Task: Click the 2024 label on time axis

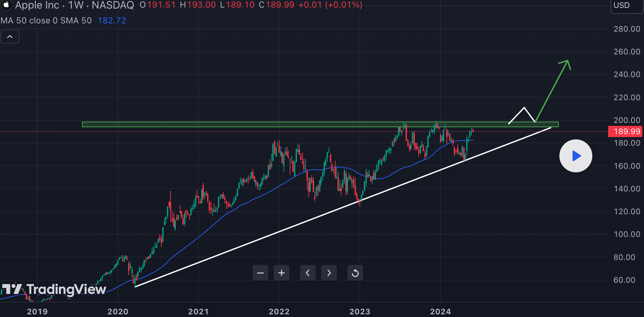Action: [x=441, y=311]
